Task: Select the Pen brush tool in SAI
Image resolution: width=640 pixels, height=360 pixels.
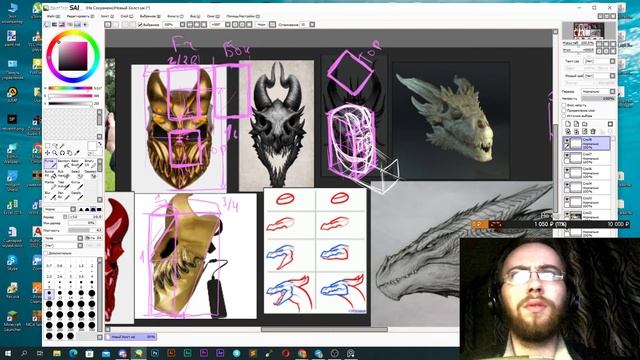Action: point(51,163)
